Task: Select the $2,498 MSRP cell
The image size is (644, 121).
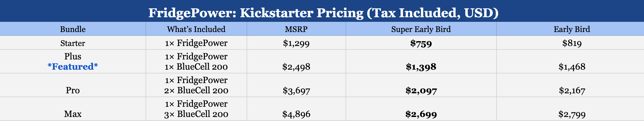Action: coord(296,67)
